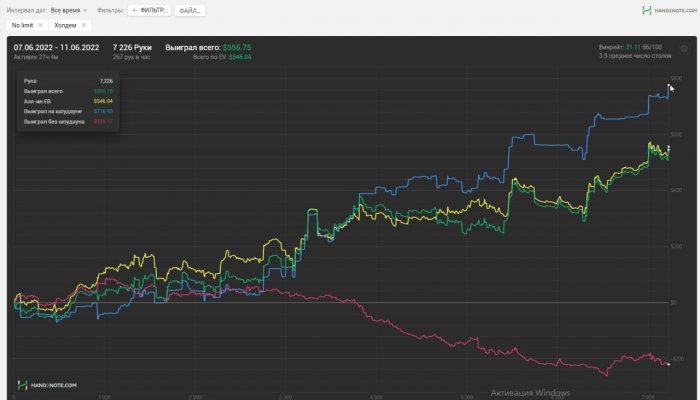The image size is (700, 400).
Task: Open the Все время date interval dropdown
Action: pyautogui.click(x=68, y=10)
